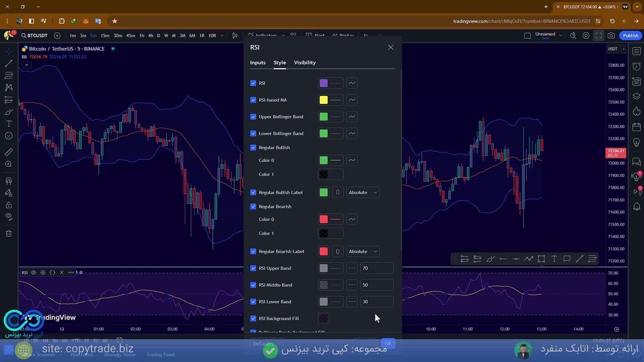Image resolution: width=644 pixels, height=362 pixels.
Task: Open the alerts bell in right sidebar
Action: pyautogui.click(x=636, y=207)
